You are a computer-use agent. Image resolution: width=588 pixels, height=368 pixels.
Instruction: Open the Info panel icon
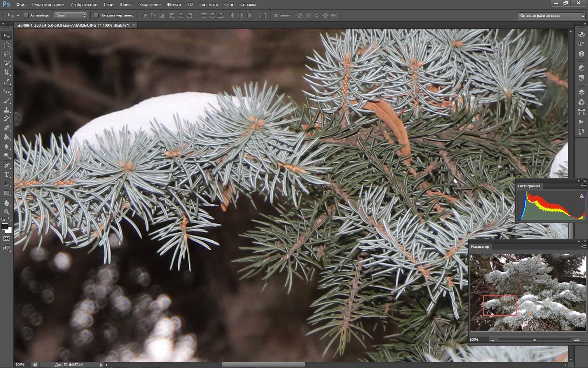tap(581, 54)
